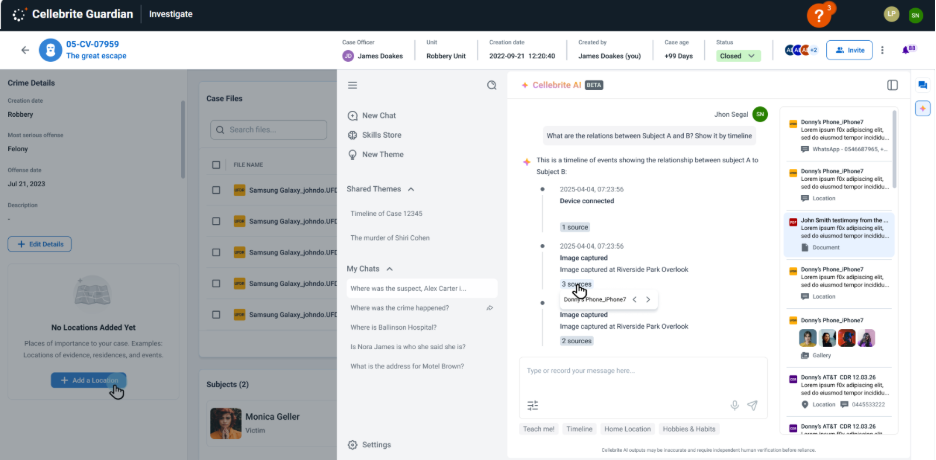Check the second Samsung Galaxy file checkbox
936x460 pixels.
pyautogui.click(x=216, y=221)
